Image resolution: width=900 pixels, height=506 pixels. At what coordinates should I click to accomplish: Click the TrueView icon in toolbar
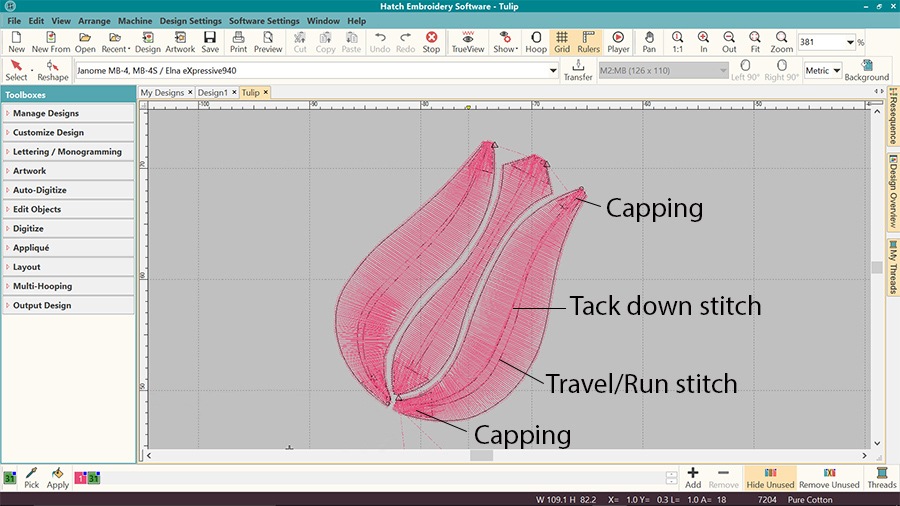click(x=466, y=41)
